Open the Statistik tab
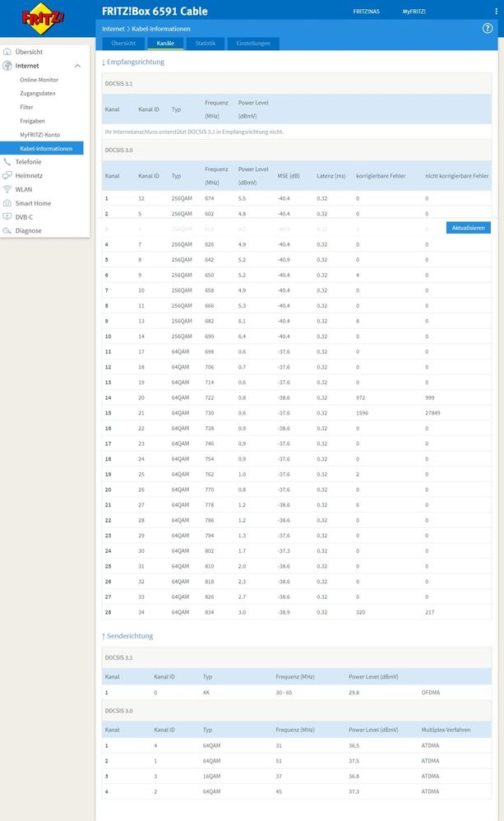Screen dimensions: 504x821 (x=206, y=44)
